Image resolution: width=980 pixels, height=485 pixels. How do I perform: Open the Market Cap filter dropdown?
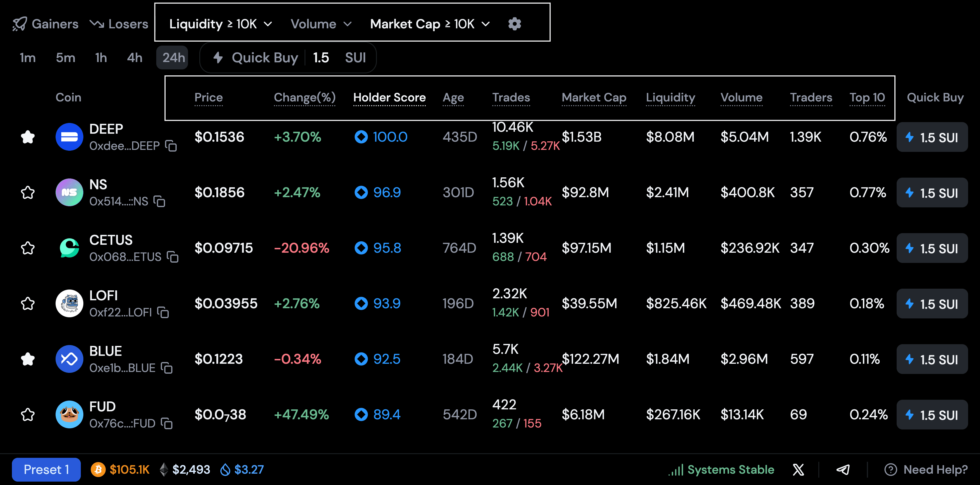(429, 24)
